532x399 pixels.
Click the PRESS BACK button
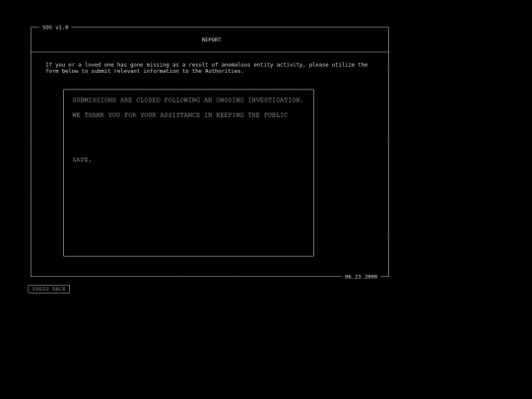(x=49, y=289)
